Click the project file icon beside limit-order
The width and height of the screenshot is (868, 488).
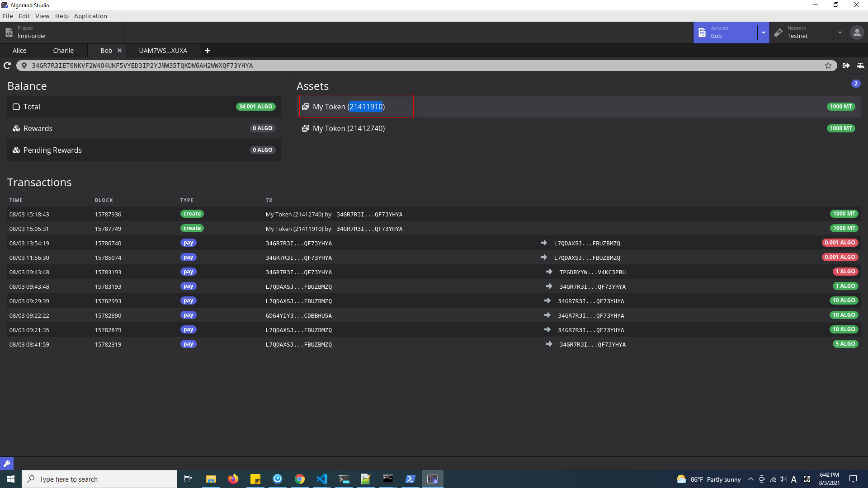[x=9, y=33]
